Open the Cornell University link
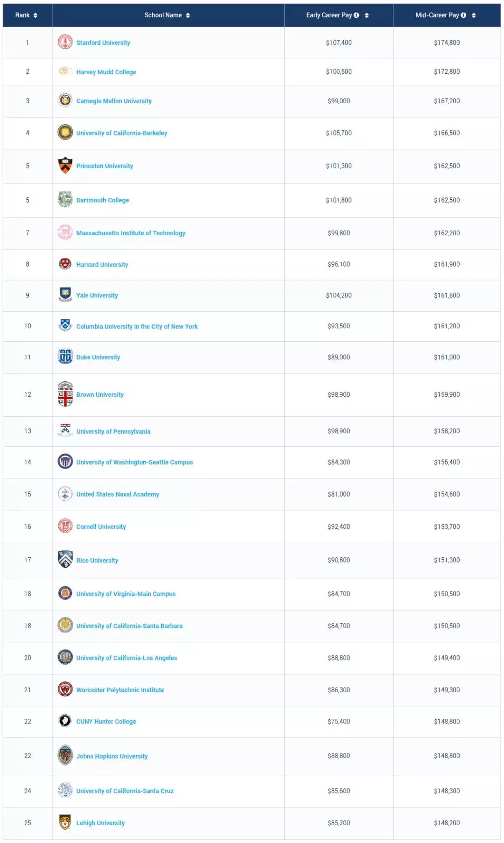Screen dimensions: 504x843 coord(101,527)
